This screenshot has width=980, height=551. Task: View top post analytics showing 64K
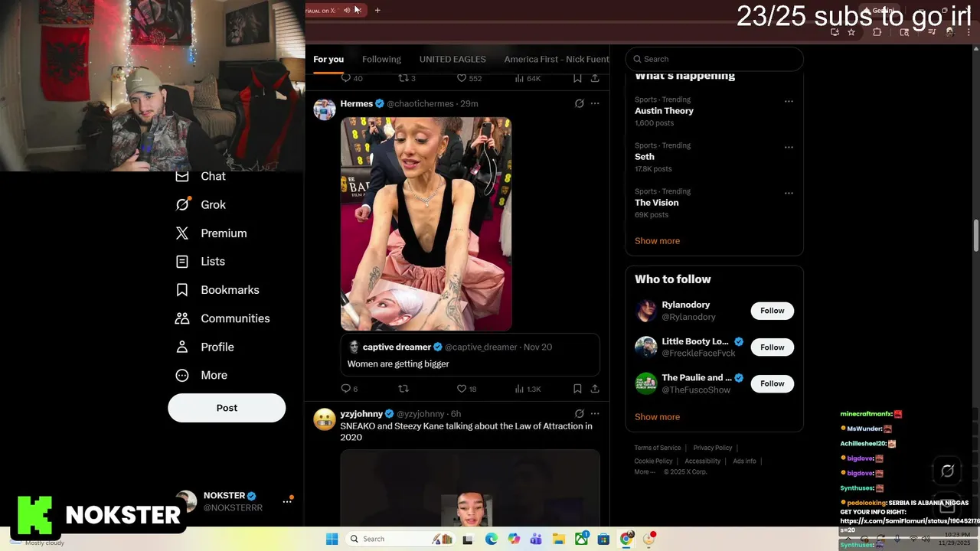(x=528, y=78)
